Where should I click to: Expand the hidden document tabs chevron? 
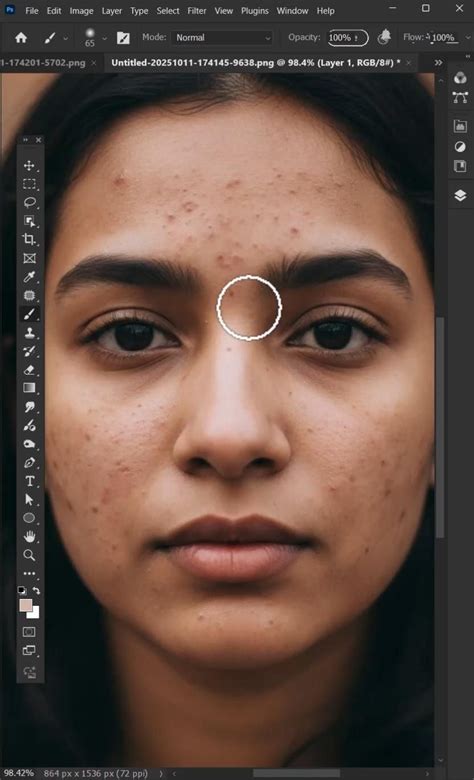pyautogui.click(x=438, y=63)
